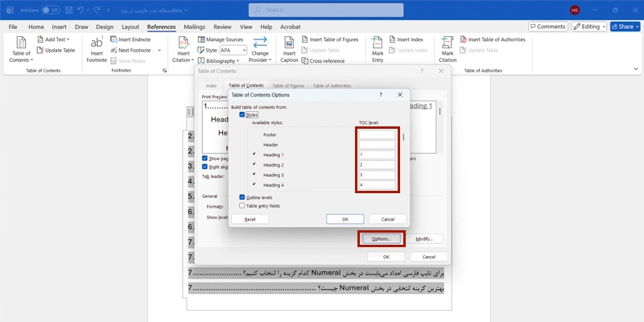This screenshot has height=322, width=644.
Task: Close the Table of Contents Options dialog
Action: pyautogui.click(x=399, y=95)
